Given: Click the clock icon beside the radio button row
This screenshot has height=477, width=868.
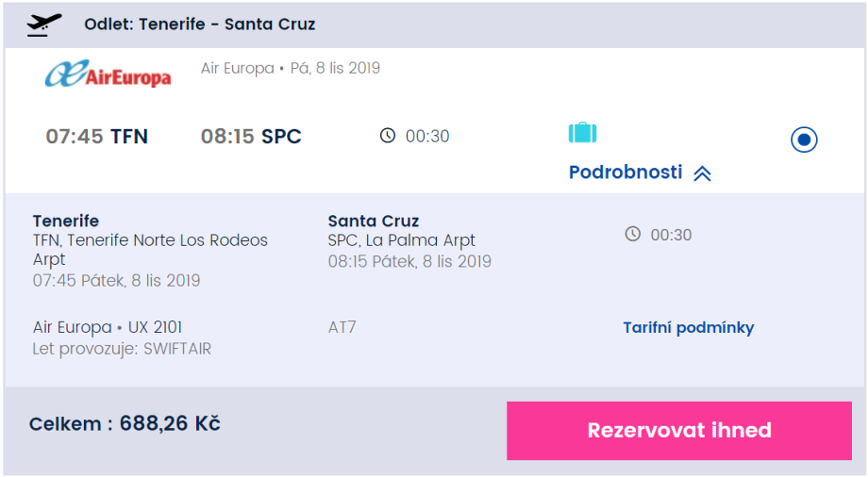Looking at the screenshot, I should click(x=388, y=136).
